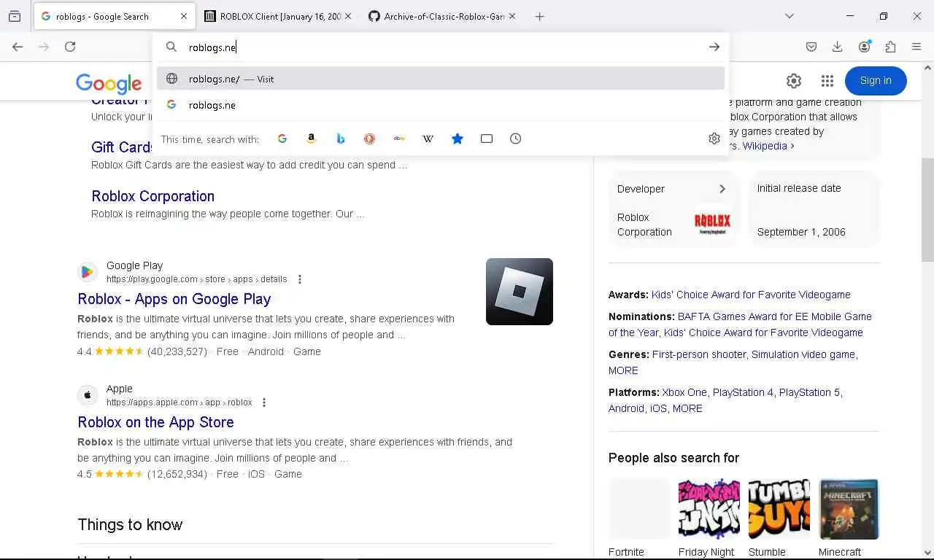Search bookmarks using the star shortcut
This screenshot has width=934, height=560.
pyautogui.click(x=458, y=139)
